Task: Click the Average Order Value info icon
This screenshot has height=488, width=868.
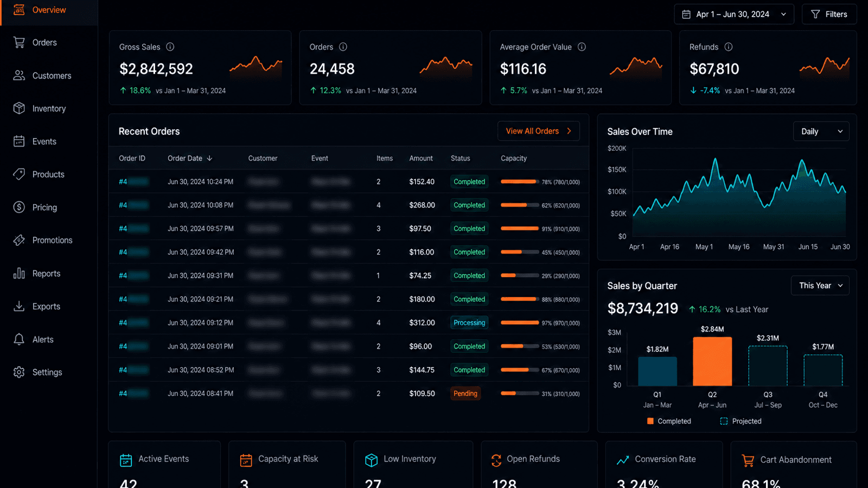Action: tap(582, 47)
